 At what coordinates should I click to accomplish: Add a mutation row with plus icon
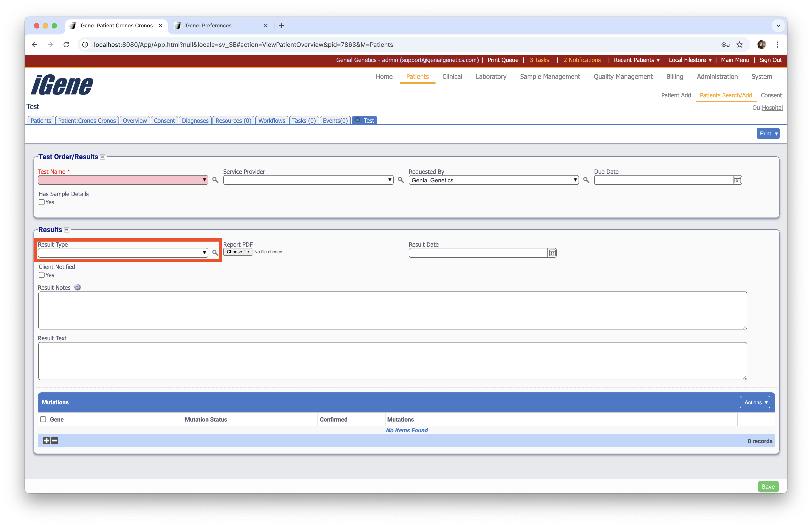coord(46,441)
